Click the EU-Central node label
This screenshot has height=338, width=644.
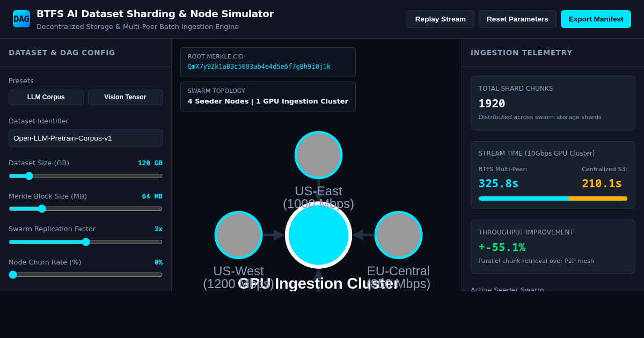(398, 277)
